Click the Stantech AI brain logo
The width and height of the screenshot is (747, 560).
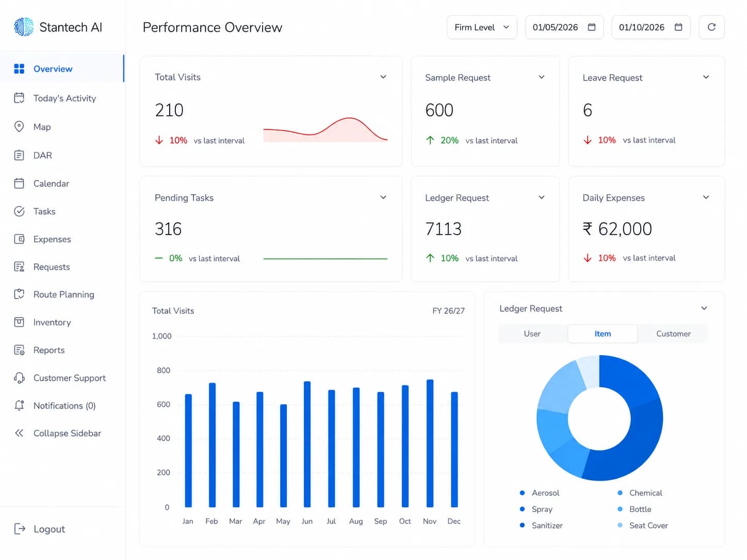tap(24, 27)
